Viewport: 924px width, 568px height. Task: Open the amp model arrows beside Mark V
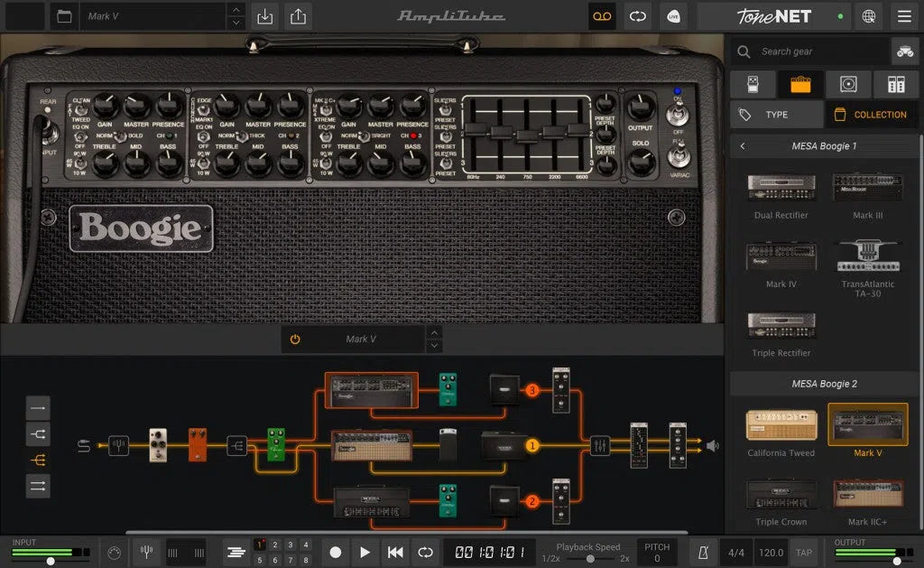434,340
